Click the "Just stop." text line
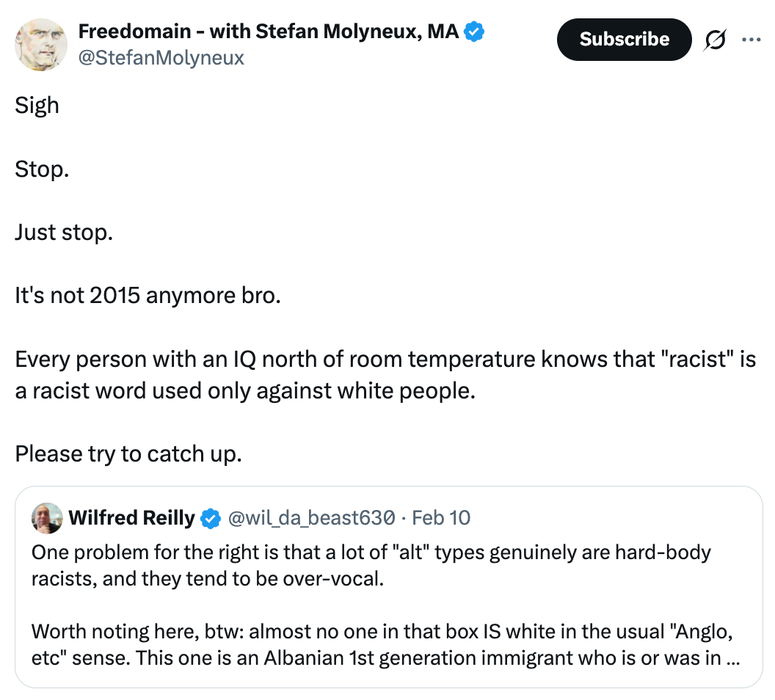The width and height of the screenshot is (775, 700). pos(64,233)
